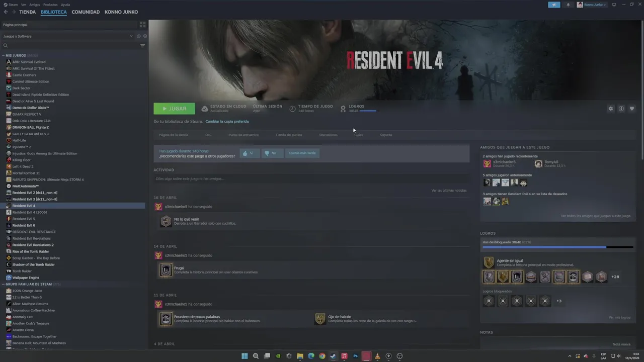Switch to the TIENDA section

[28, 12]
